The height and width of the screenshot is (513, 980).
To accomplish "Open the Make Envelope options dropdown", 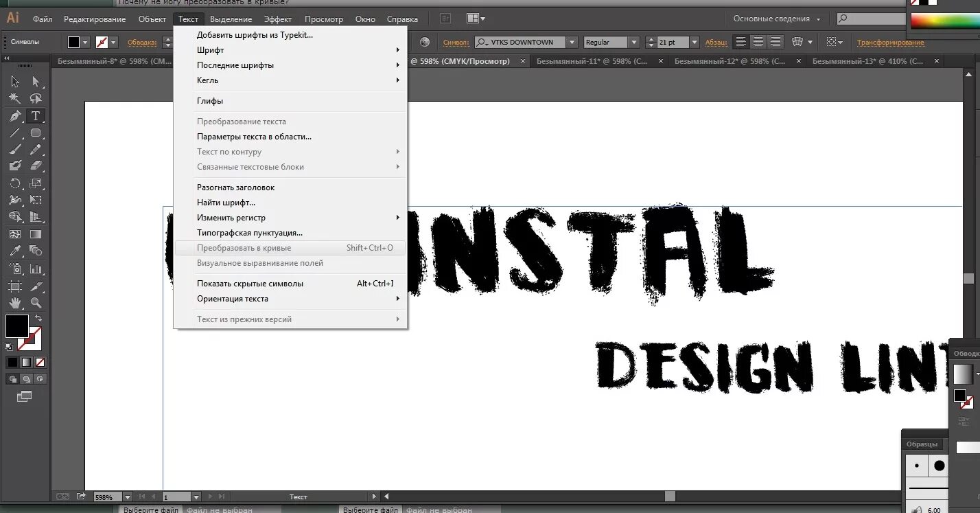I will 810,42.
